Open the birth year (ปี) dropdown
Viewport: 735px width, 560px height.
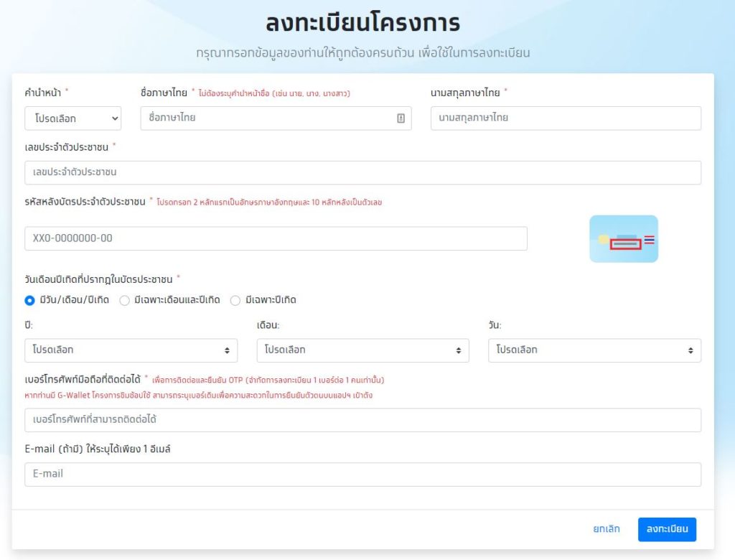point(131,350)
